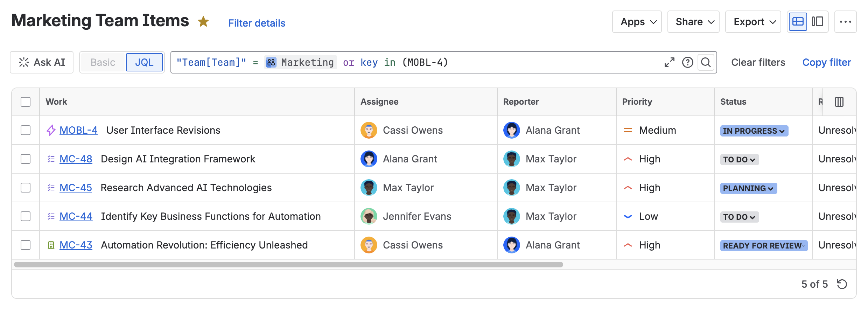Click the gold star favorite icon
This screenshot has width=868, height=315.
click(x=203, y=22)
